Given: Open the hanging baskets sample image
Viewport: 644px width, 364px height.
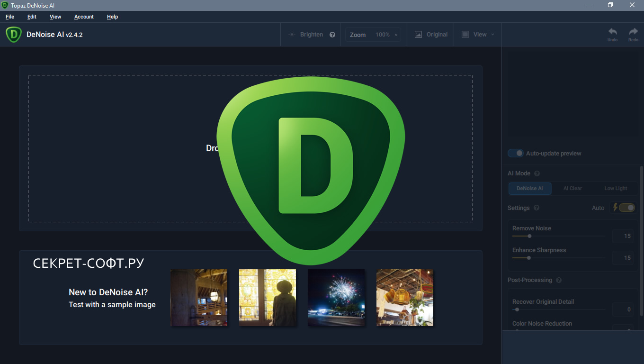Looking at the screenshot, I should 405,298.
